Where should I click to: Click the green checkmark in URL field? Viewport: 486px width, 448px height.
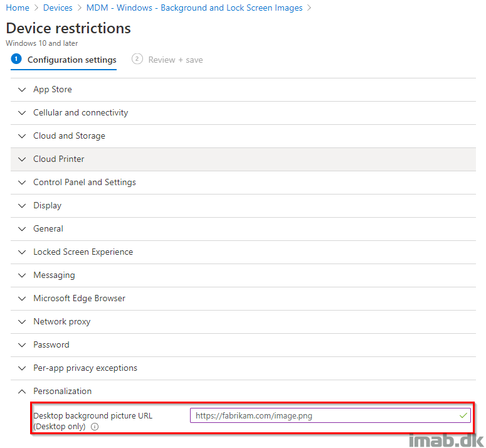coord(463,415)
